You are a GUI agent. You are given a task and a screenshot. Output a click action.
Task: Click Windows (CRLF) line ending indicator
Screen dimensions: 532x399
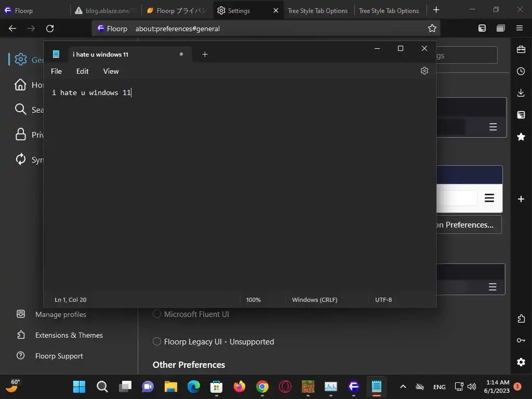[x=314, y=300]
